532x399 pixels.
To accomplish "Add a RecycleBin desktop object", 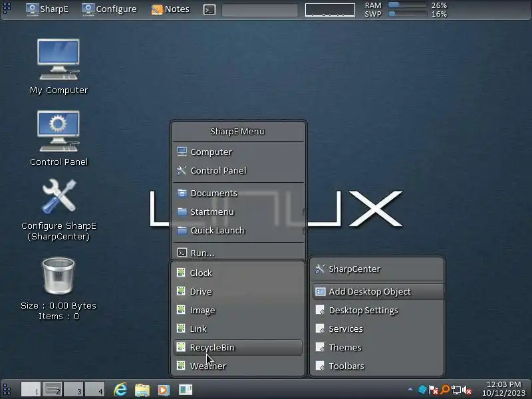I will tap(238, 347).
